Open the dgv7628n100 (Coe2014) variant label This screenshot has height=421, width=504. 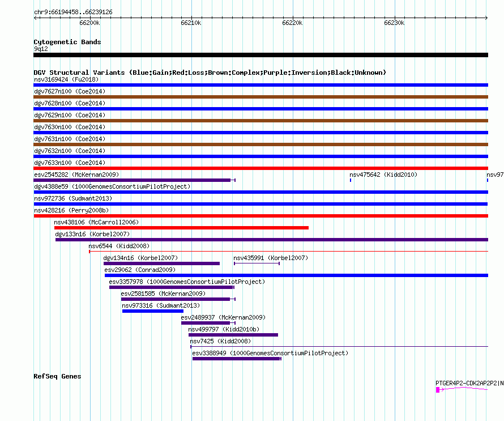pyautogui.click(x=70, y=103)
